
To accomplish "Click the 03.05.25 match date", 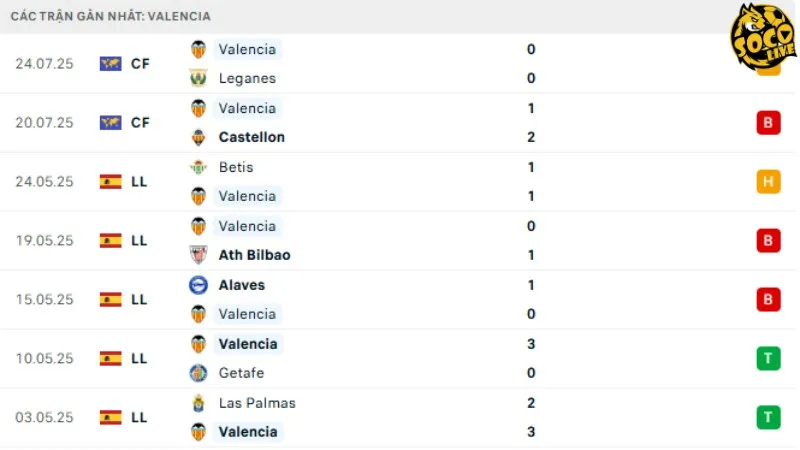I will pyautogui.click(x=44, y=417).
